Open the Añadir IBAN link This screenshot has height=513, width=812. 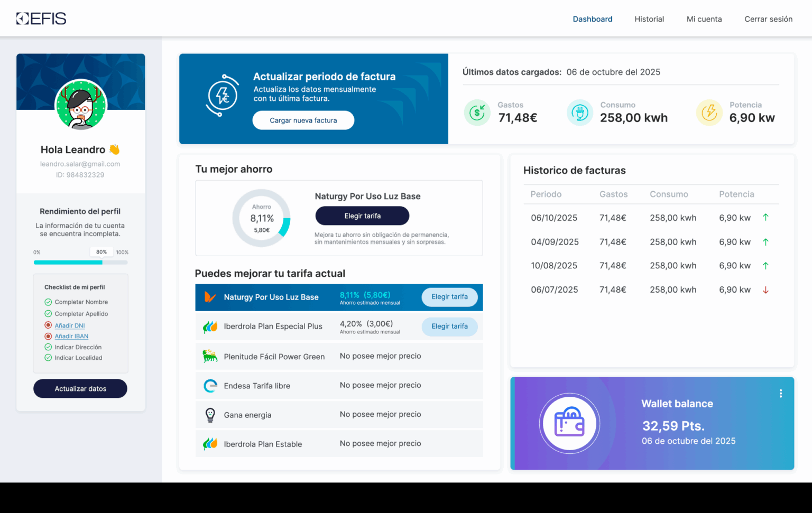tap(71, 336)
